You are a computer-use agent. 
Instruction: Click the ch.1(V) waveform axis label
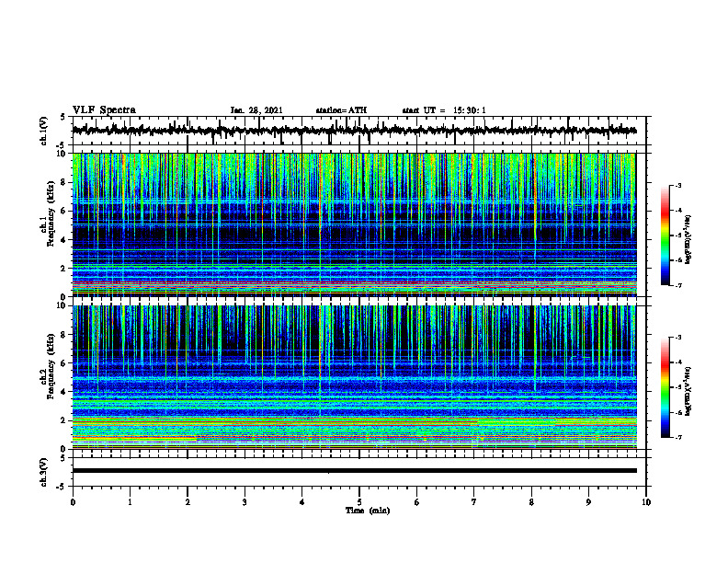(x=44, y=131)
